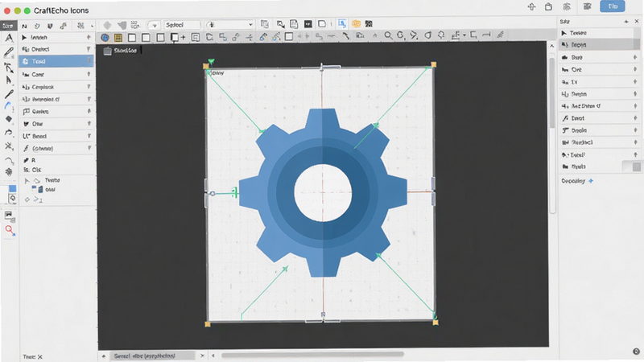Click the Depoaley link with blue plus

tap(577, 181)
